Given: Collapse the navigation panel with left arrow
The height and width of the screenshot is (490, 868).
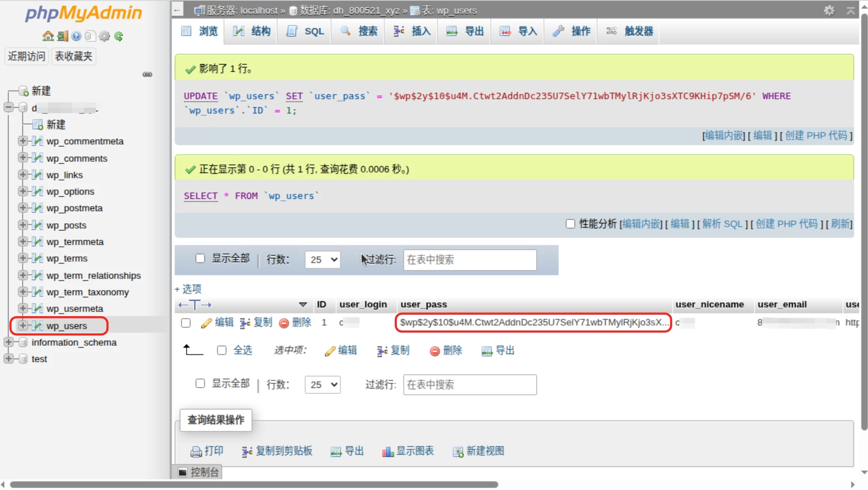Looking at the screenshot, I should [177, 10].
